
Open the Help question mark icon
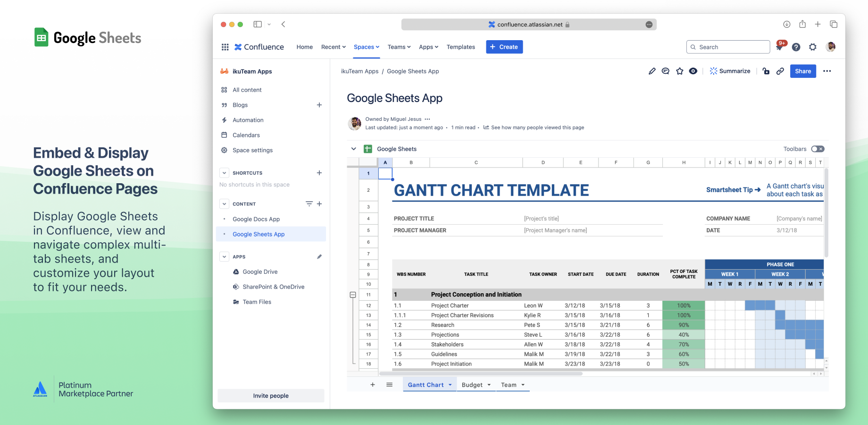[796, 47]
